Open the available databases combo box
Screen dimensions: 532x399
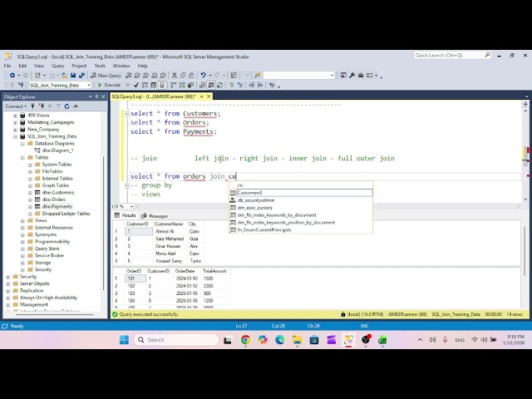(60, 85)
